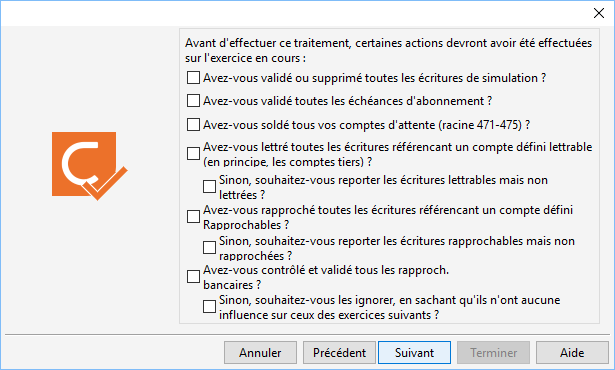The height and width of the screenshot is (370, 615).
Task: Tick checkbox for échéances d'abonnement validation
Action: click(193, 101)
